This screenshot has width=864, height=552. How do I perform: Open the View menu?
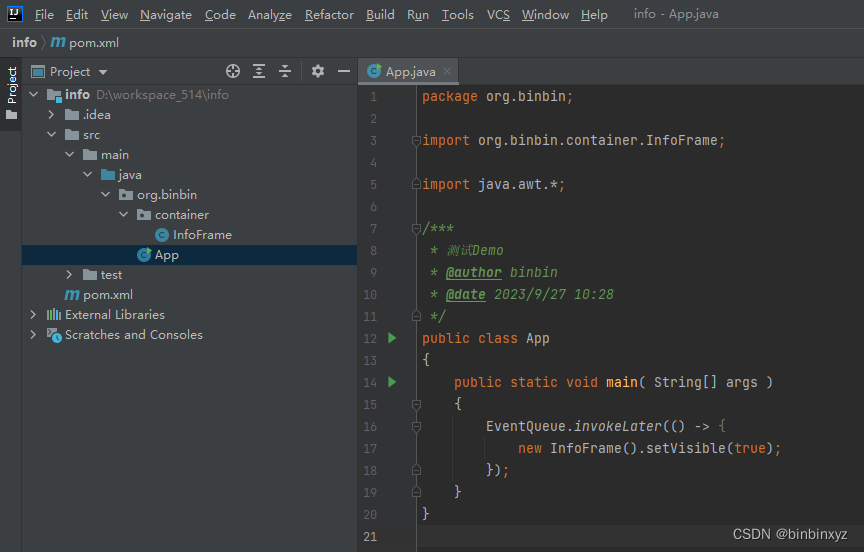pos(114,15)
